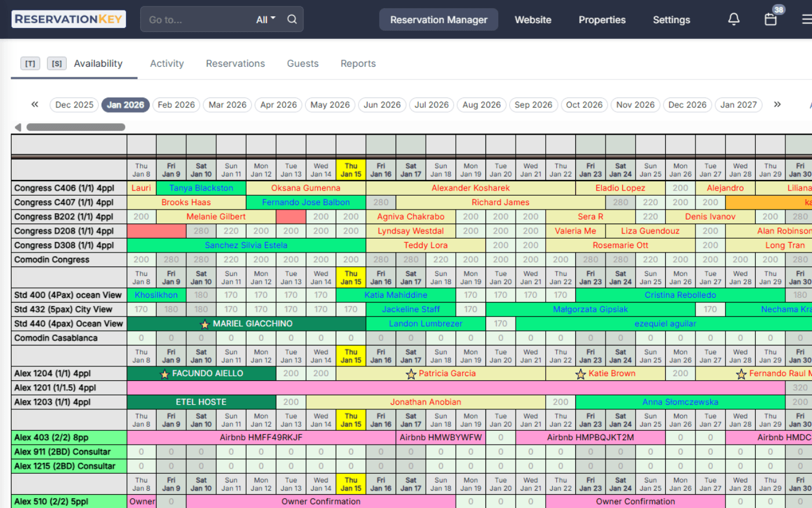
Task: Click the ReservationKey logo
Action: click(x=68, y=19)
